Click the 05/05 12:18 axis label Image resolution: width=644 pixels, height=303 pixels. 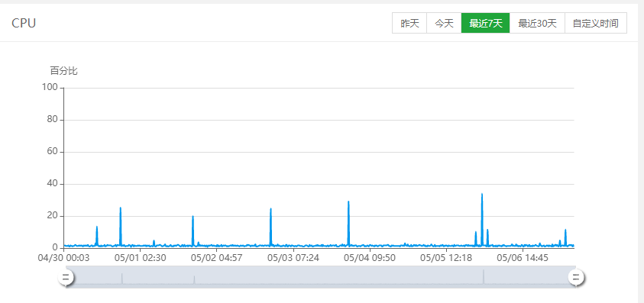(446, 258)
